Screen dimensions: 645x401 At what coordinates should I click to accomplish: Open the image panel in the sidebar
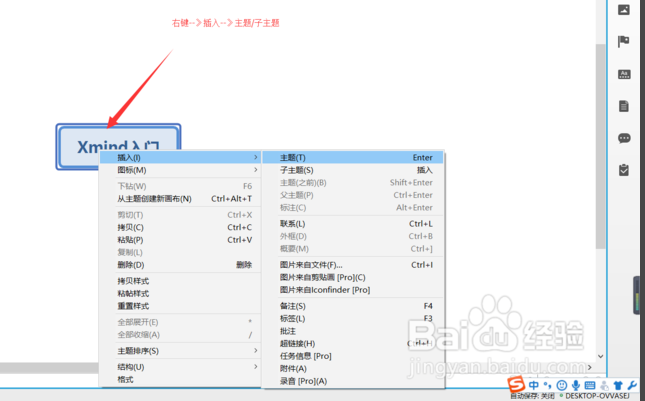pyautogui.click(x=624, y=9)
